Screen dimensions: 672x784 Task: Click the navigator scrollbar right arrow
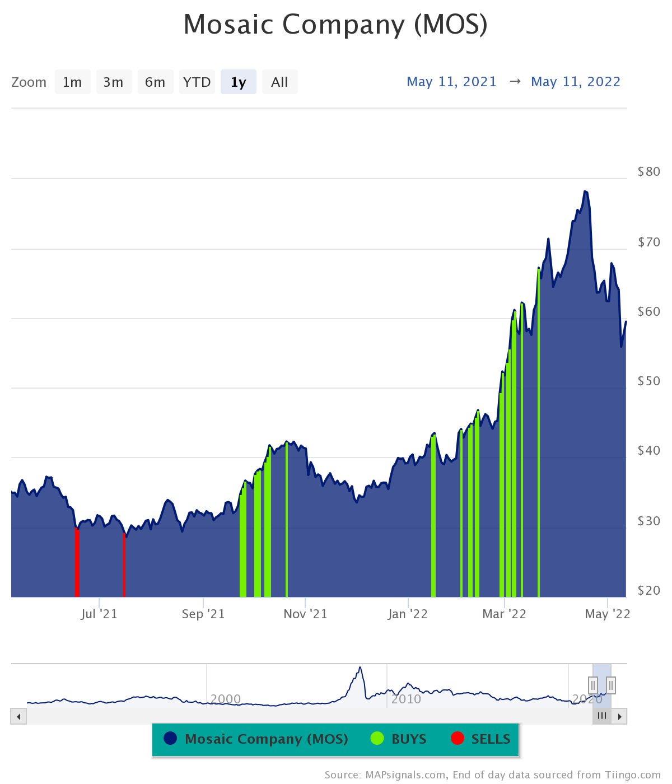coord(619,716)
